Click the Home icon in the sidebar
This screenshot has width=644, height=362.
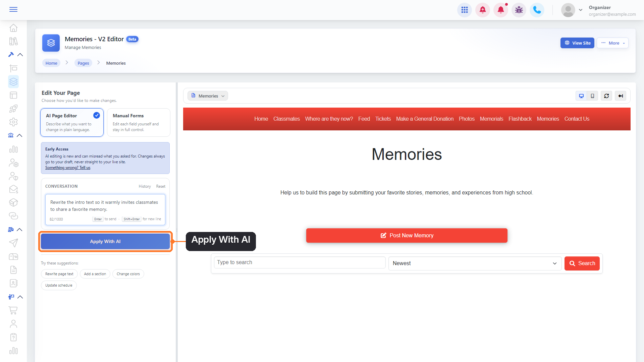[13, 28]
